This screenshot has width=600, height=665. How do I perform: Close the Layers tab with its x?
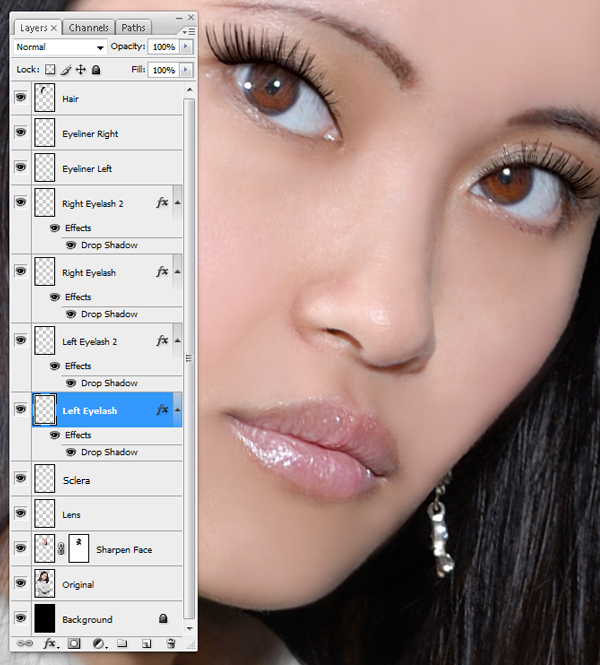pyautogui.click(x=54, y=28)
